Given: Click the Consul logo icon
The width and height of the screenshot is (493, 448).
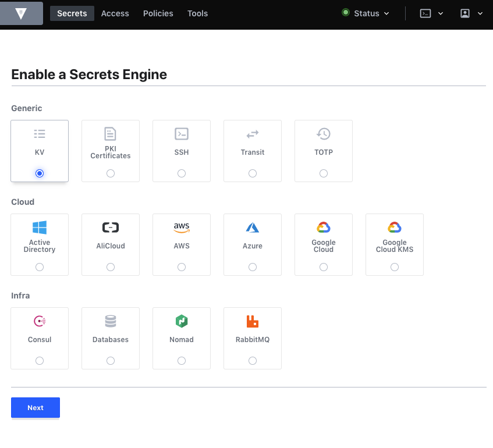Looking at the screenshot, I should [x=40, y=321].
